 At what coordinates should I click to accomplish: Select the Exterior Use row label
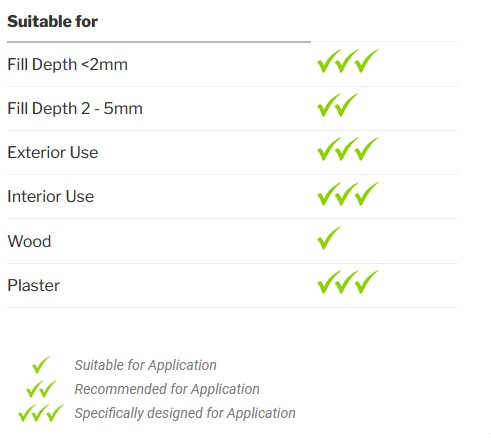coord(53,152)
